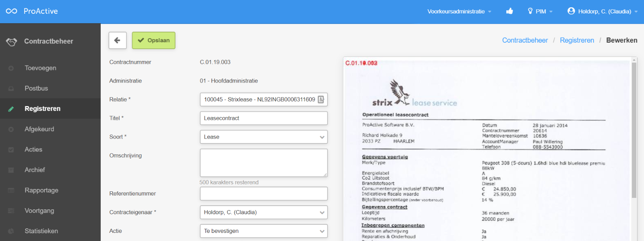644x241 pixels.
Task: Click the relation lookup icon in Relatie field
Action: [x=321, y=100]
